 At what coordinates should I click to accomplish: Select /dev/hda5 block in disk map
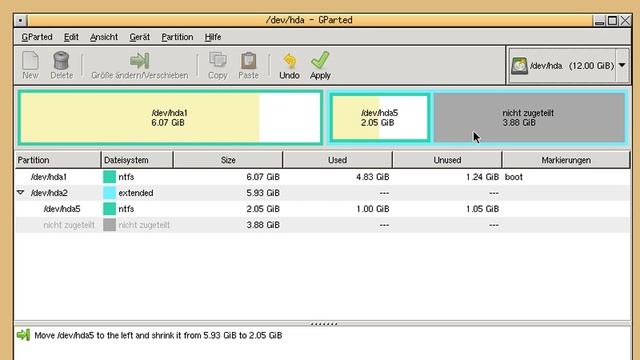[x=380, y=118]
